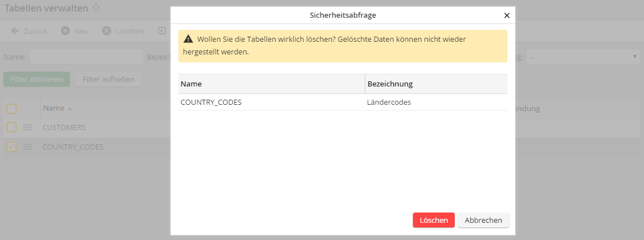The height and width of the screenshot is (240, 644).
Task: Click the CUSTOMERS row drag handle icon
Action: 28,127
